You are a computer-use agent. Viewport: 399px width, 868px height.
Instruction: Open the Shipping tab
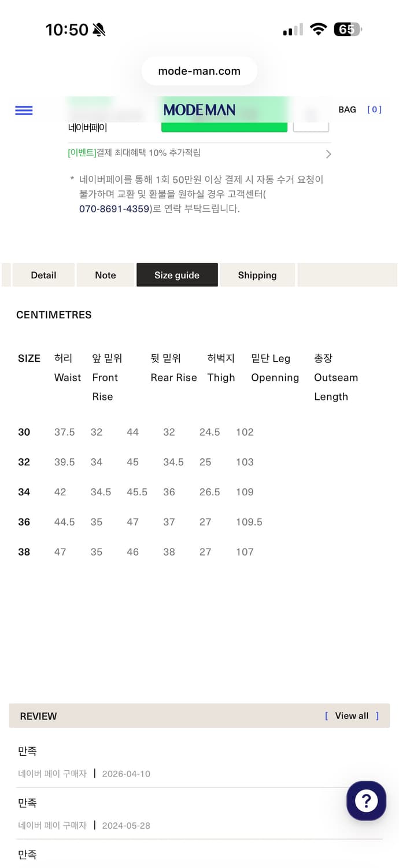(x=257, y=275)
